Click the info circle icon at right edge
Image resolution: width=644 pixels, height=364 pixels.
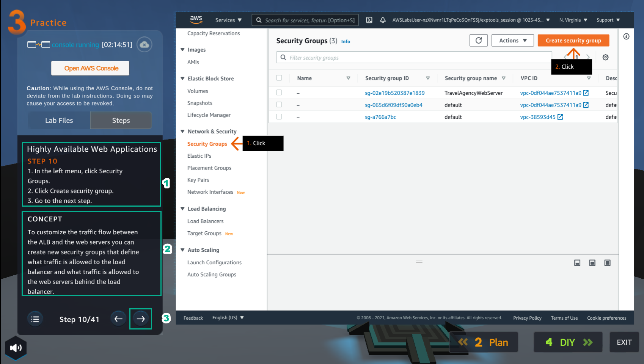[626, 36]
